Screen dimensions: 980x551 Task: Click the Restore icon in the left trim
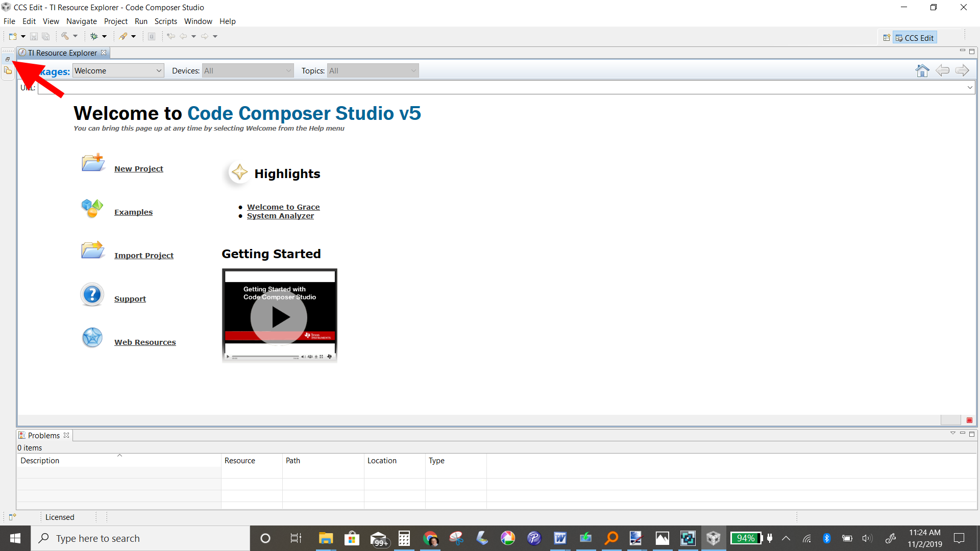(x=8, y=60)
